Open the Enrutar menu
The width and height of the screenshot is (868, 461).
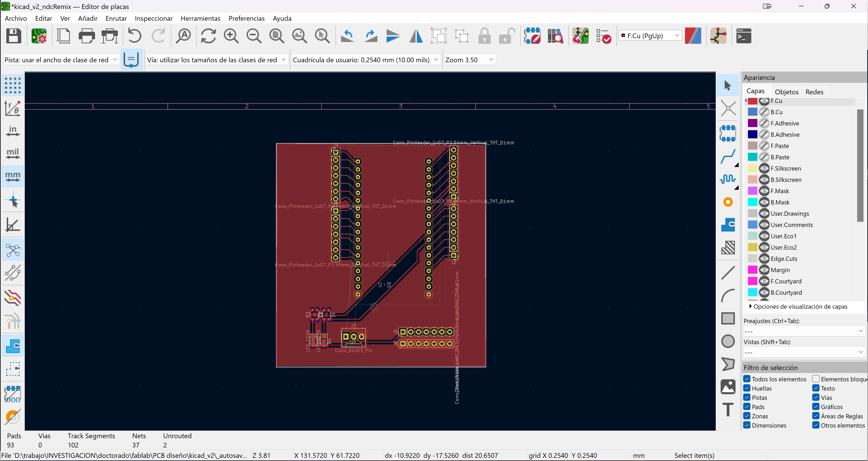[x=116, y=19]
